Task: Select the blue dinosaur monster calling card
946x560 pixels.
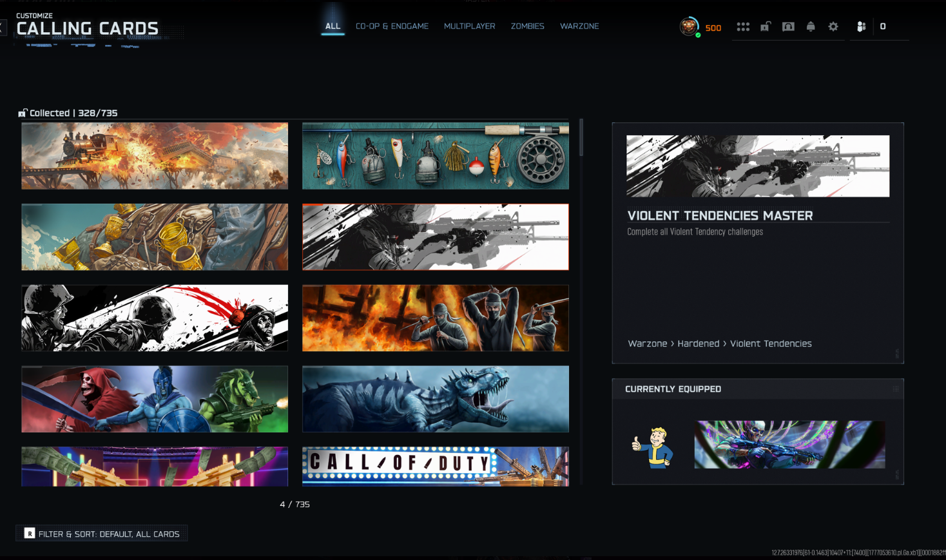Action: 436,399
